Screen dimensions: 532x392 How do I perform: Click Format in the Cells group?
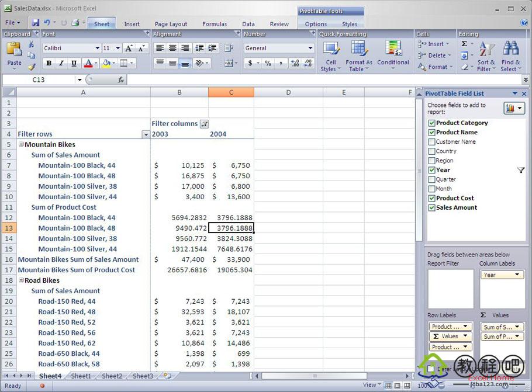tap(436, 67)
